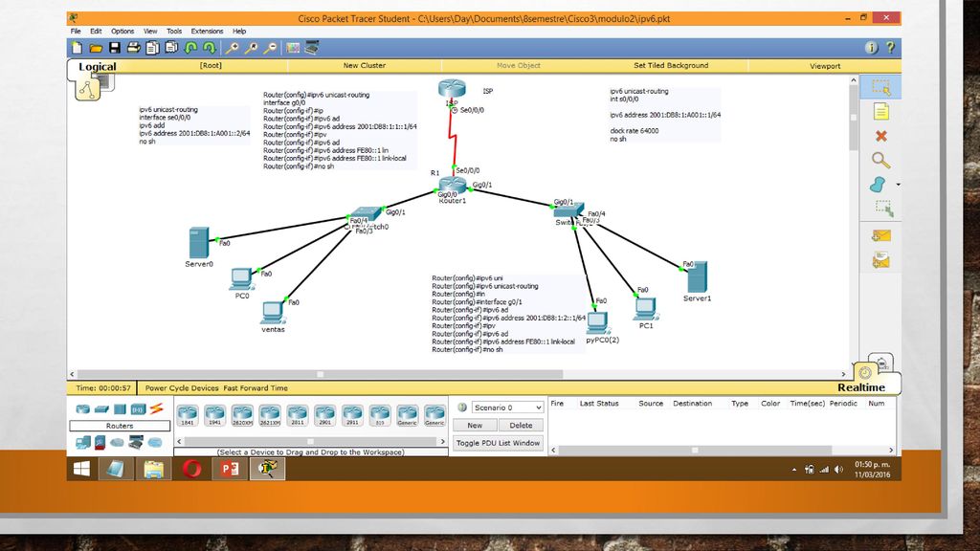Open the custom devices dialog icon
This screenshot has width=980, height=551.
coord(312,48)
